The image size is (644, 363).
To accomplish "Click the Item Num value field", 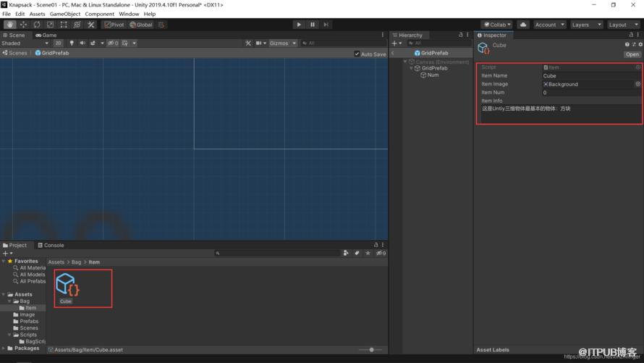I will (x=591, y=93).
